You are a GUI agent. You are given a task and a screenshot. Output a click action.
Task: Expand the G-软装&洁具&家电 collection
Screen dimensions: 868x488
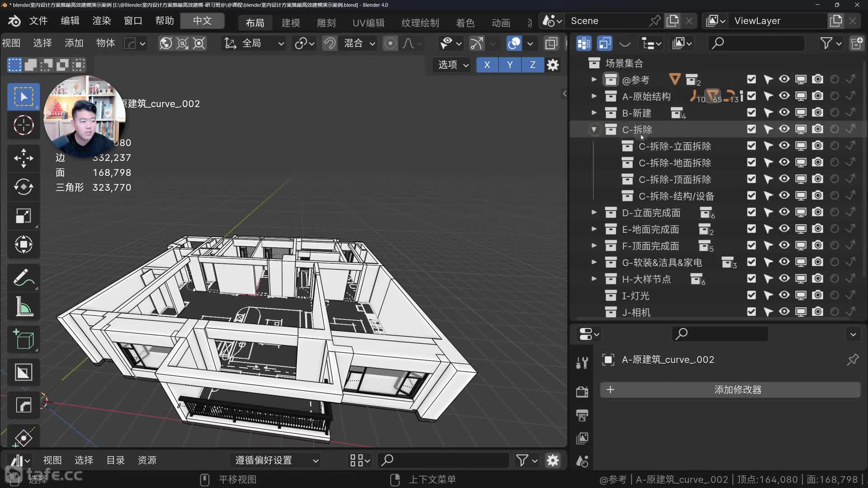[x=594, y=262]
